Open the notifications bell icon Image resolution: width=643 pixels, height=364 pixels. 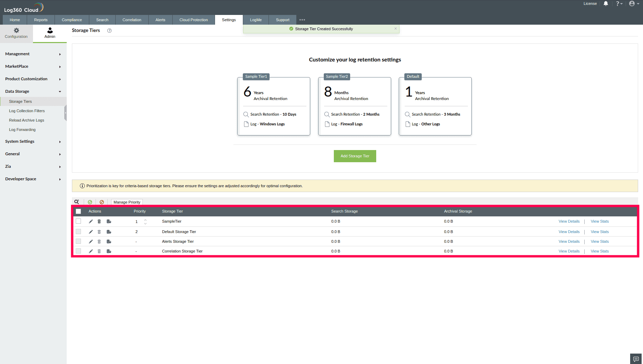(606, 3)
